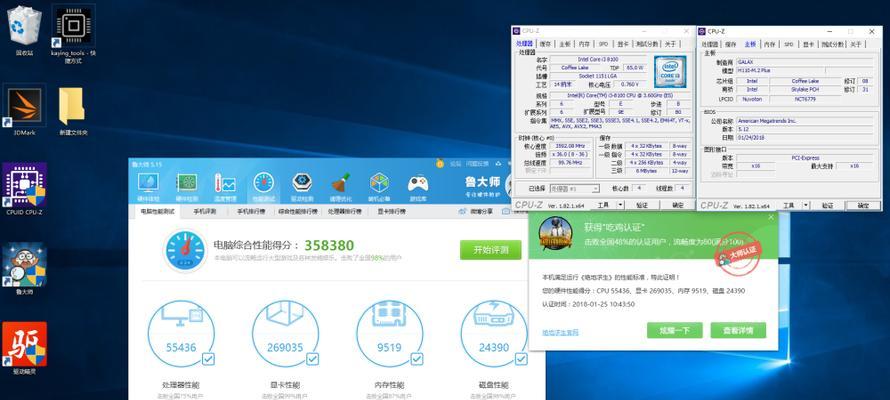Click the 内存性能 circle showing 9519
Screen dimensions: 890x400
pyautogui.click(x=389, y=333)
